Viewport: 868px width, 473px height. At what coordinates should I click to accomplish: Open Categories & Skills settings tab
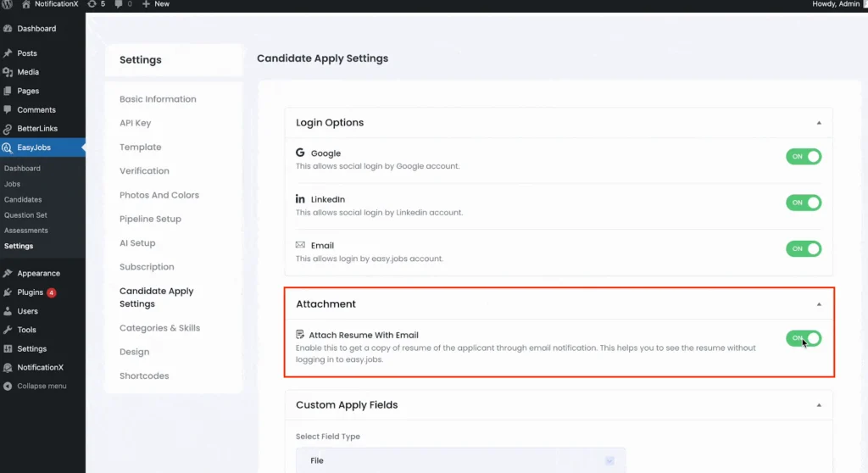click(160, 328)
